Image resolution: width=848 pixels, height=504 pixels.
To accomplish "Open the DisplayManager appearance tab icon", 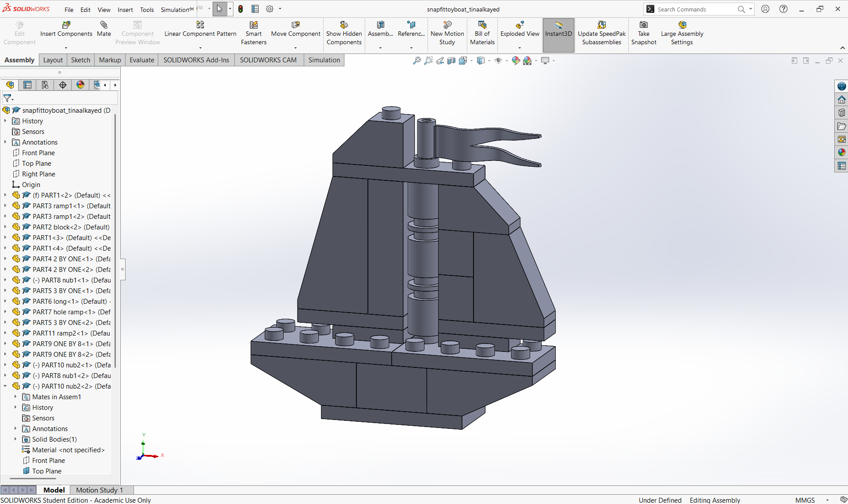I will click(80, 85).
